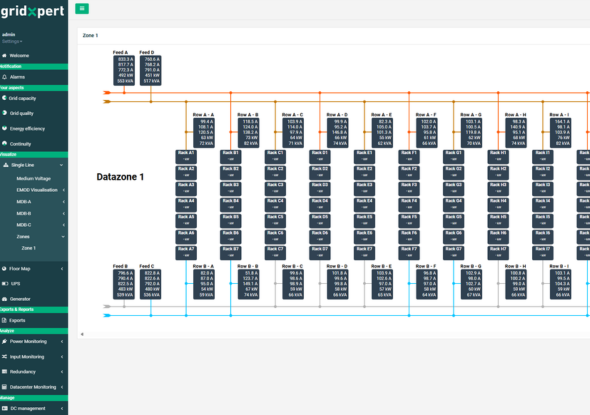Click the Grid quality icon

point(5,113)
